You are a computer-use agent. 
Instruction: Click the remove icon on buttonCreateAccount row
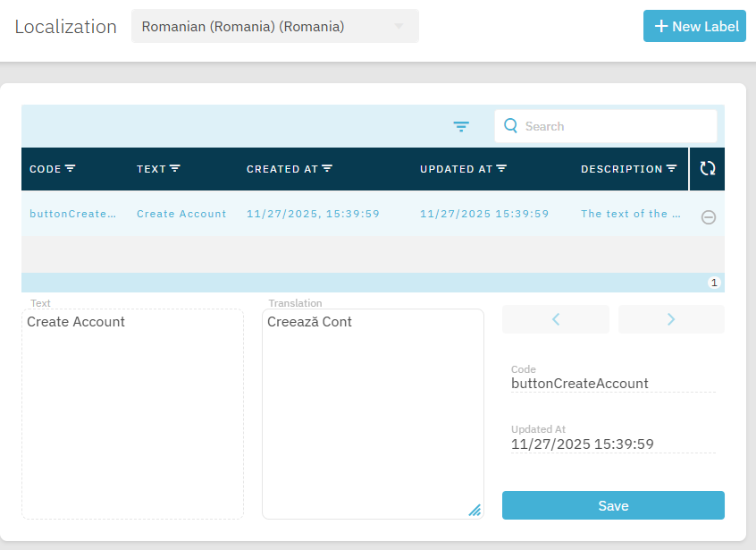(x=708, y=217)
